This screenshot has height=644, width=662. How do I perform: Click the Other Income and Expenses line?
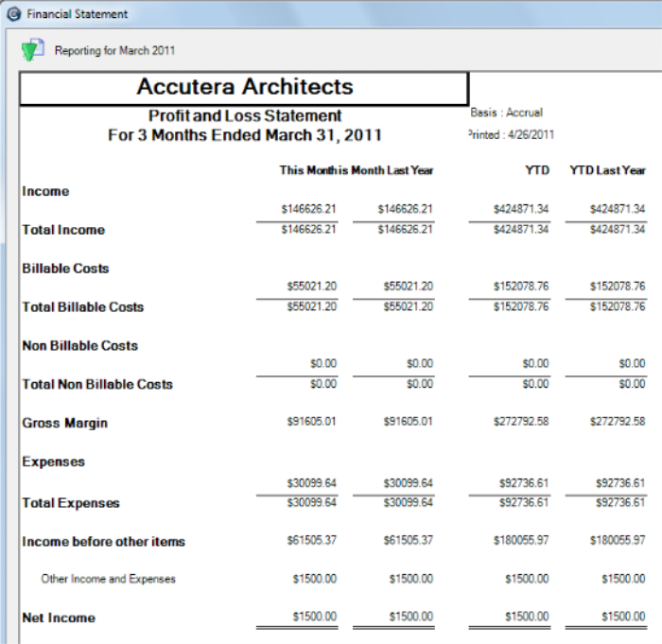(108, 579)
